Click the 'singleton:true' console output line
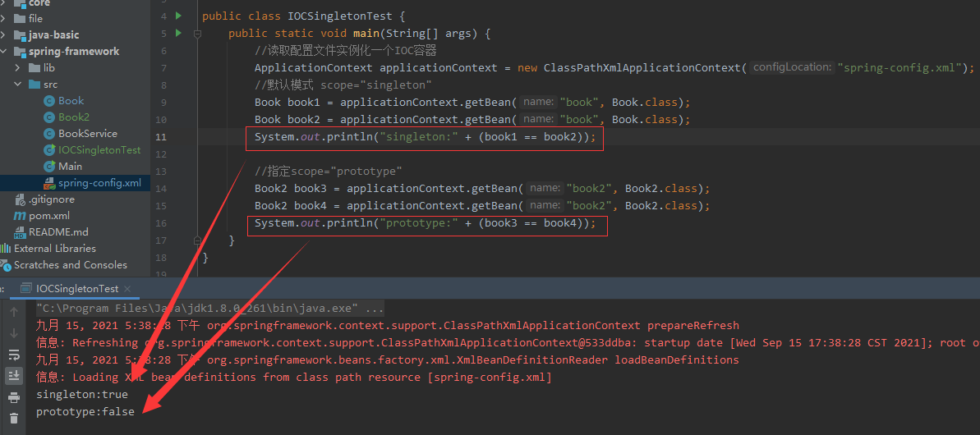The height and width of the screenshot is (435, 980). coord(82,395)
